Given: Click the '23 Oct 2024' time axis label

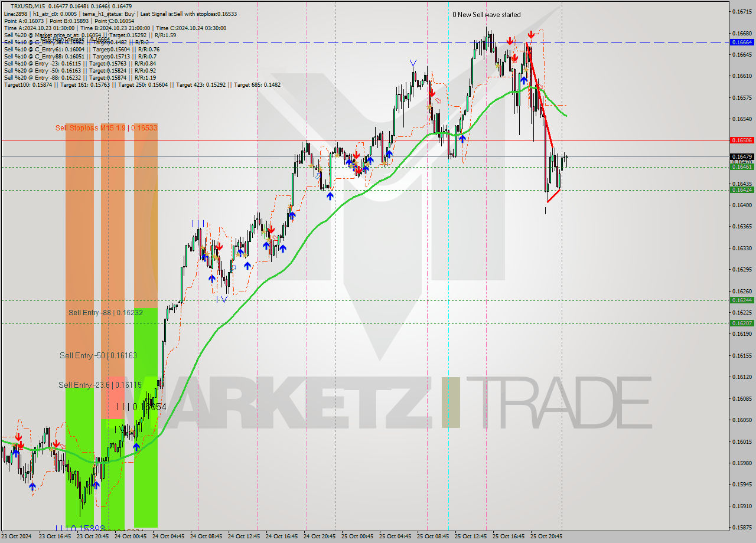Looking at the screenshot, I should [x=17, y=537].
